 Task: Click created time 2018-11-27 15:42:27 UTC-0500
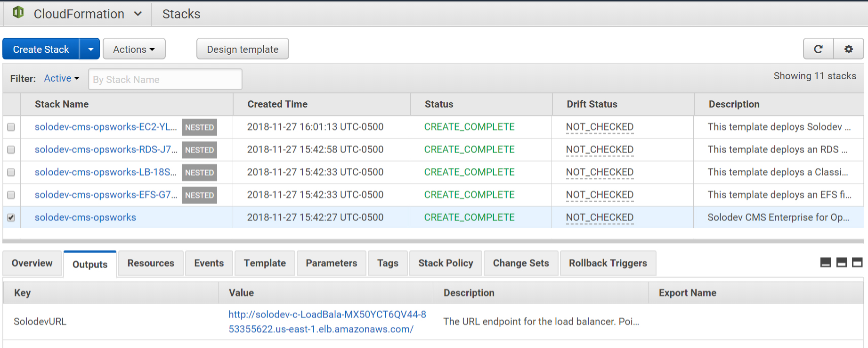315,217
